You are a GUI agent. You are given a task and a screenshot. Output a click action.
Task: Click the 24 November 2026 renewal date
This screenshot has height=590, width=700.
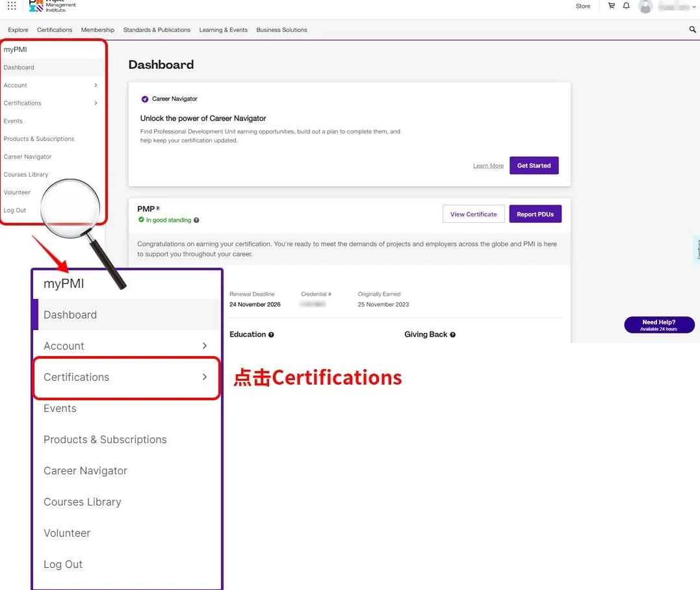click(255, 304)
